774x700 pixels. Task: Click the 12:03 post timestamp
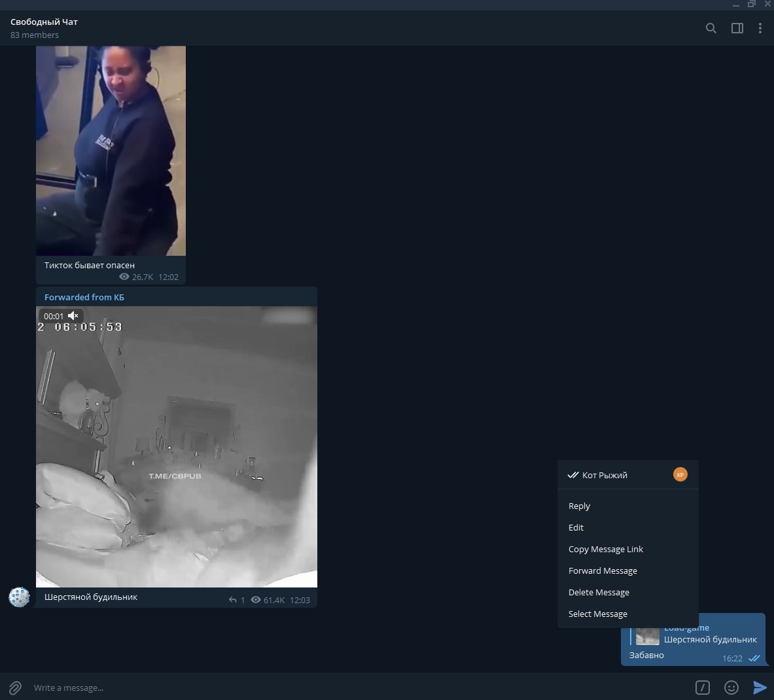click(300, 601)
